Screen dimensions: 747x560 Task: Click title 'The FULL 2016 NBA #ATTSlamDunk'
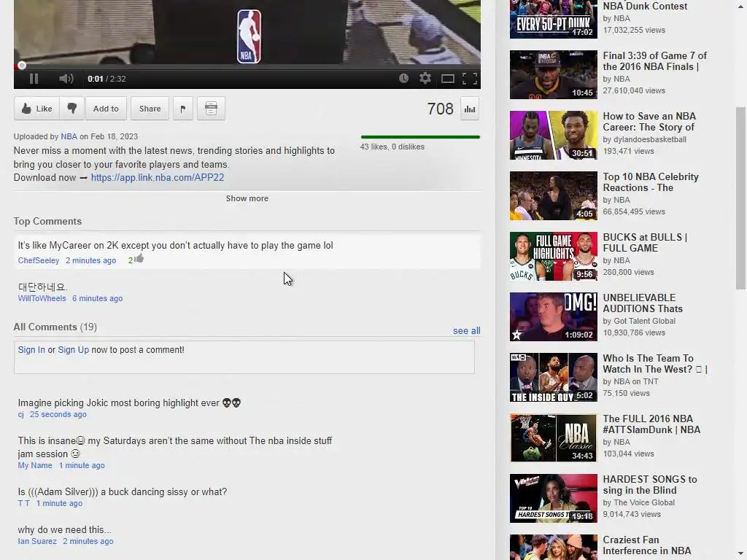pyautogui.click(x=651, y=424)
